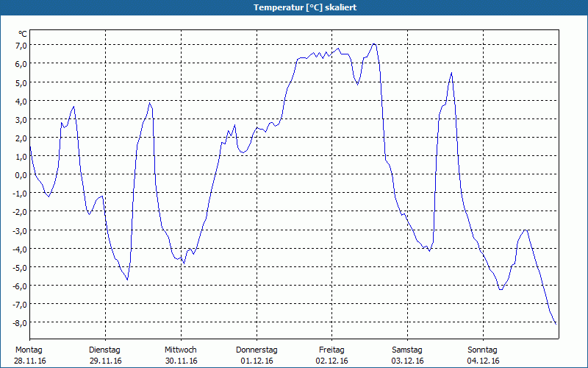588x368 pixels.
Task: Select the date 29.11.16
Action: coord(106,361)
